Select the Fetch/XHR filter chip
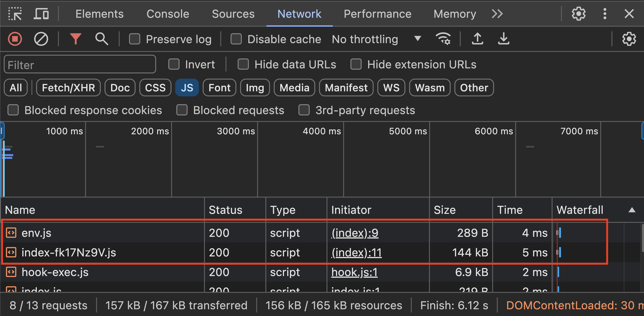 click(x=68, y=87)
